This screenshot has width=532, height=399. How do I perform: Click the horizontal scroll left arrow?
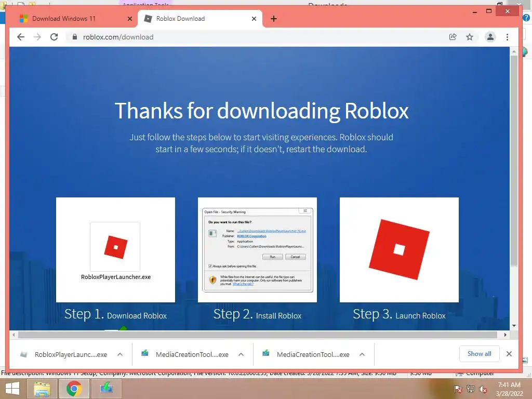click(x=13, y=335)
